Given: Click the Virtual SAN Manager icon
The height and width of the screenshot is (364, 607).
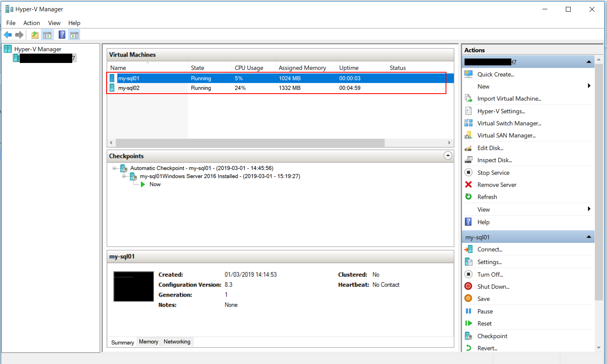Looking at the screenshot, I should click(x=469, y=135).
